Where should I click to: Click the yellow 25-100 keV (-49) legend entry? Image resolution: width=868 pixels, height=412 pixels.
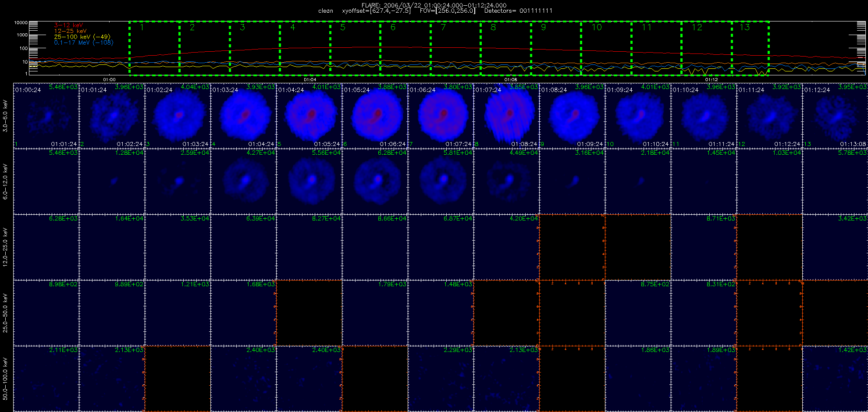82,37
